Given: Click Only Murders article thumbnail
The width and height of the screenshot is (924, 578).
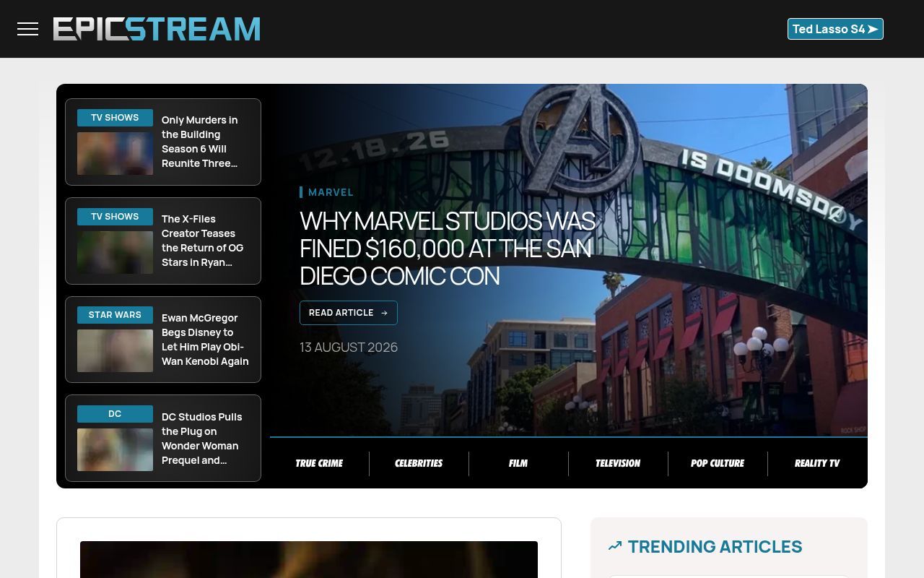Looking at the screenshot, I should coord(115,153).
